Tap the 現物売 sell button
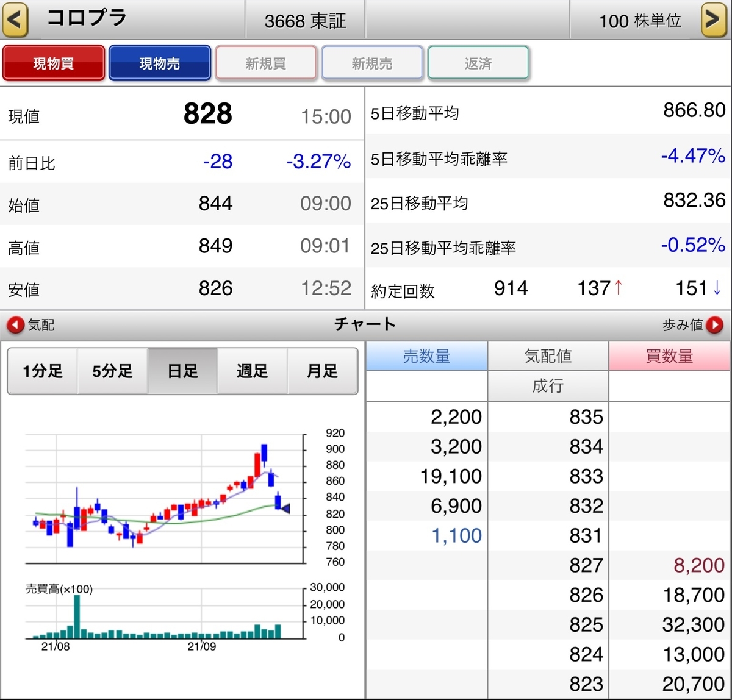Viewport: 732px width, 700px height. 160,63
